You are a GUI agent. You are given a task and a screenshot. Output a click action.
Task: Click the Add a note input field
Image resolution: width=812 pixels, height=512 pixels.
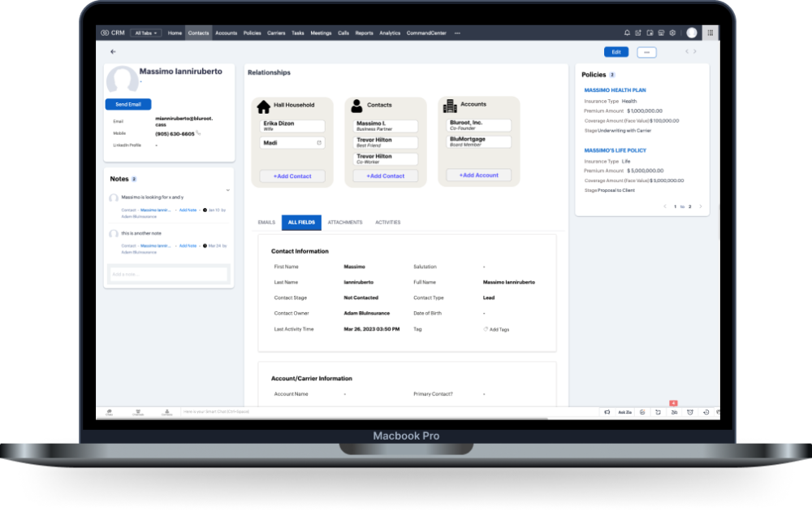click(170, 274)
